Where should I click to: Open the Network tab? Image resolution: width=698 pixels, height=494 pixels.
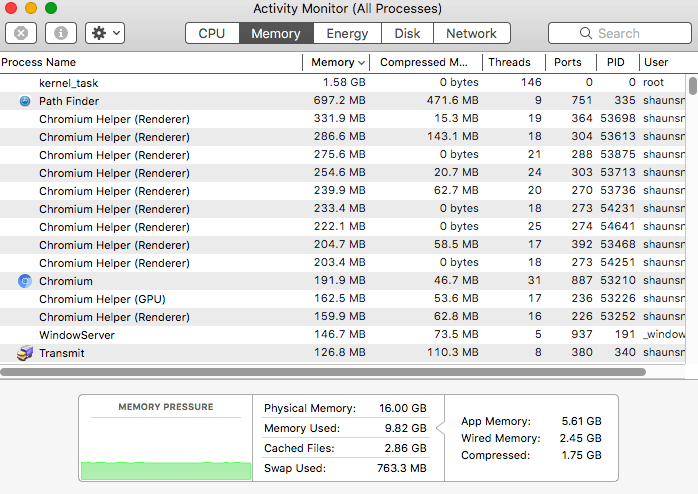[x=471, y=33]
